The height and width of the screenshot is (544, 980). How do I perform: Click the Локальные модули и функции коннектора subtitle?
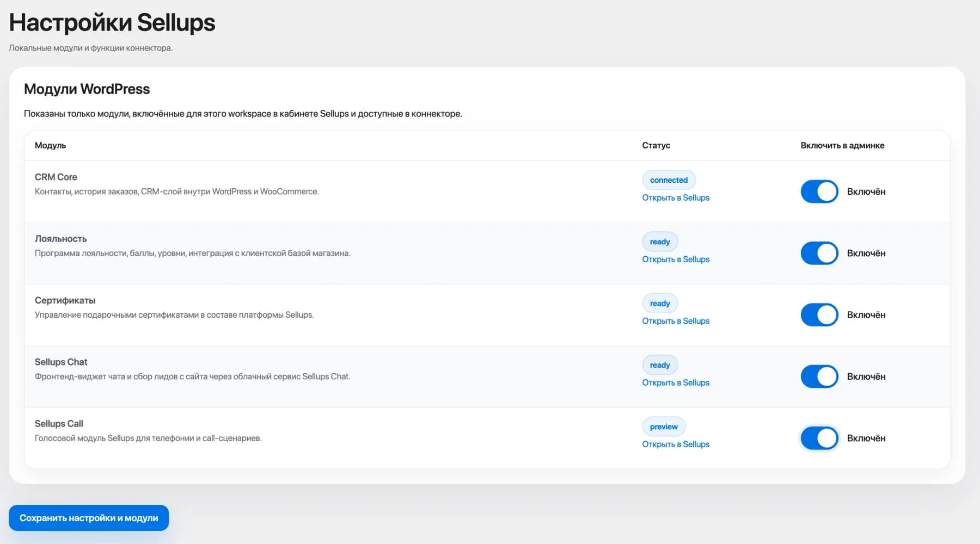pos(90,48)
